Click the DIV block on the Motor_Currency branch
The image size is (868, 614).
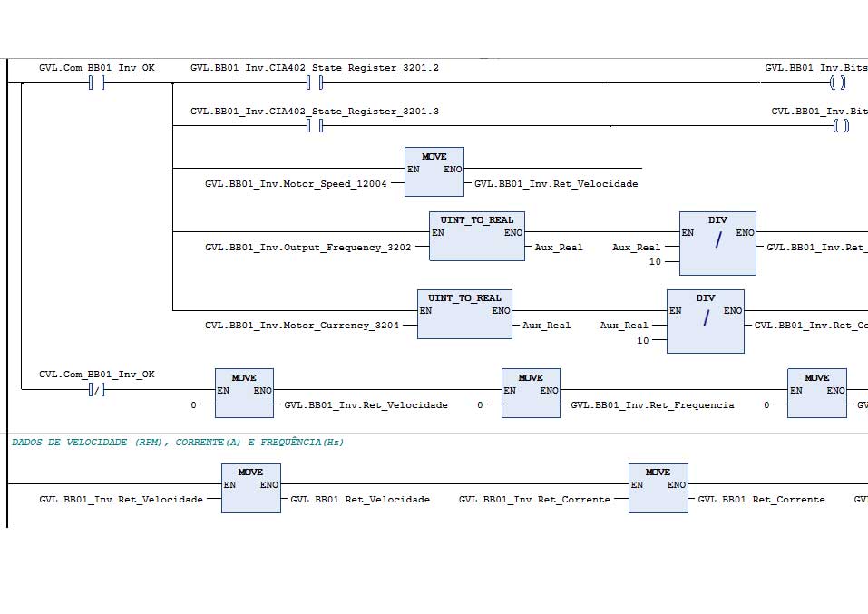coord(705,321)
